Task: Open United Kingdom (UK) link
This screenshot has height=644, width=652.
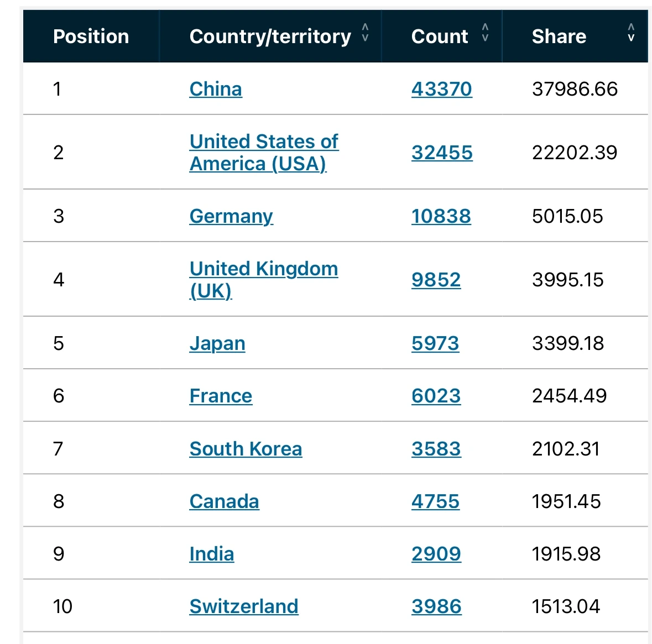Action: pyautogui.click(x=263, y=279)
